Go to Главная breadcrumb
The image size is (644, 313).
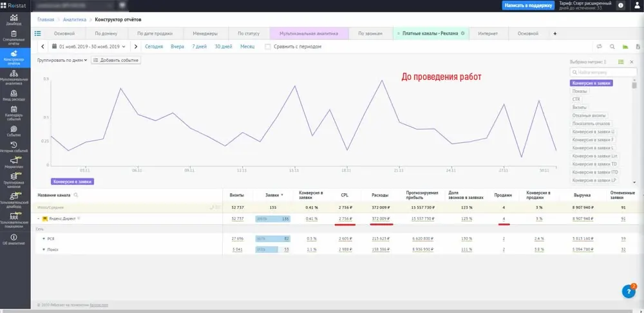tap(46, 19)
